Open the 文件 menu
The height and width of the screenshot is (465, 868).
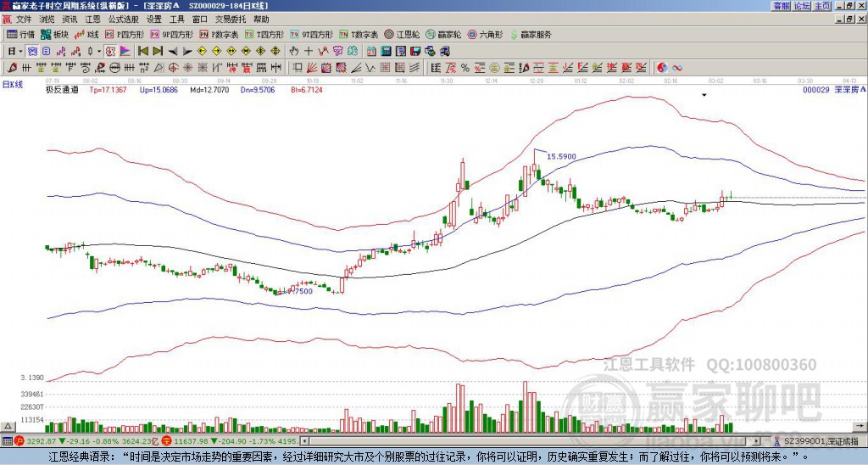(x=24, y=20)
